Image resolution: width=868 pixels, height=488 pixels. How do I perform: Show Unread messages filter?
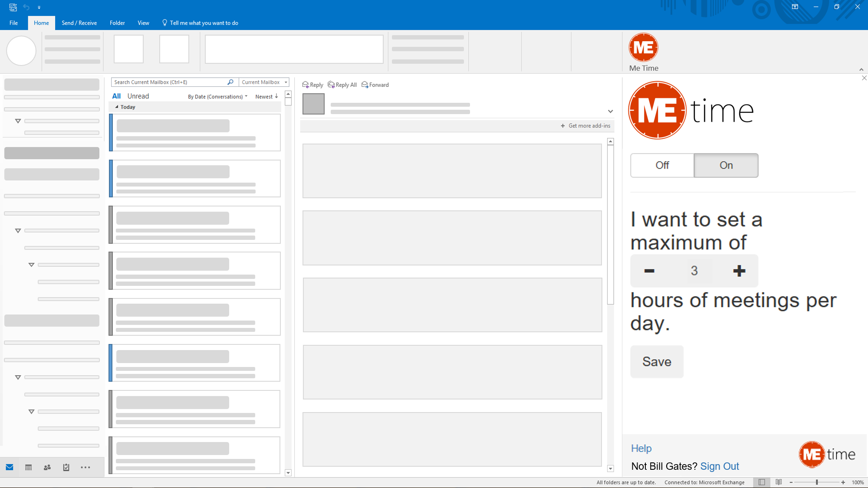click(x=138, y=96)
